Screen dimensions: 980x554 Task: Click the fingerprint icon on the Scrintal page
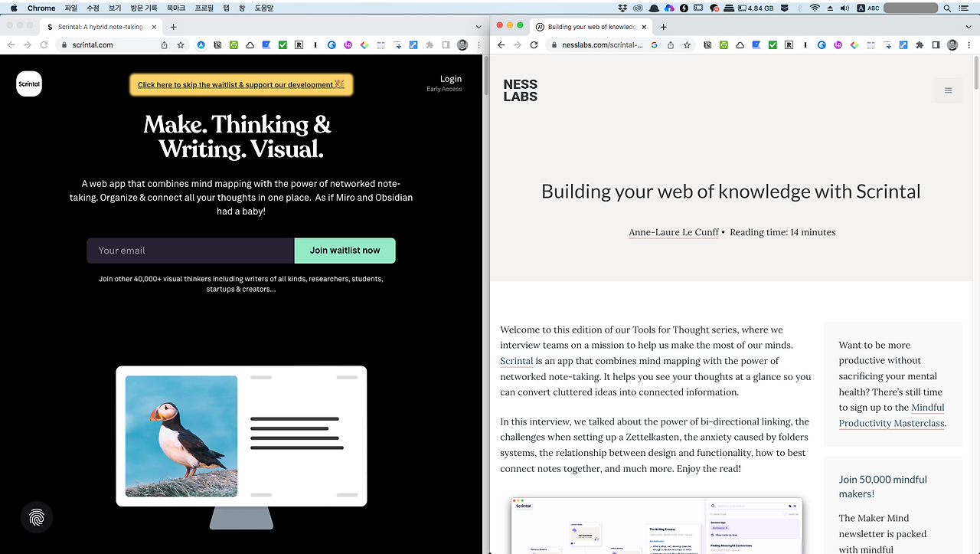click(37, 517)
